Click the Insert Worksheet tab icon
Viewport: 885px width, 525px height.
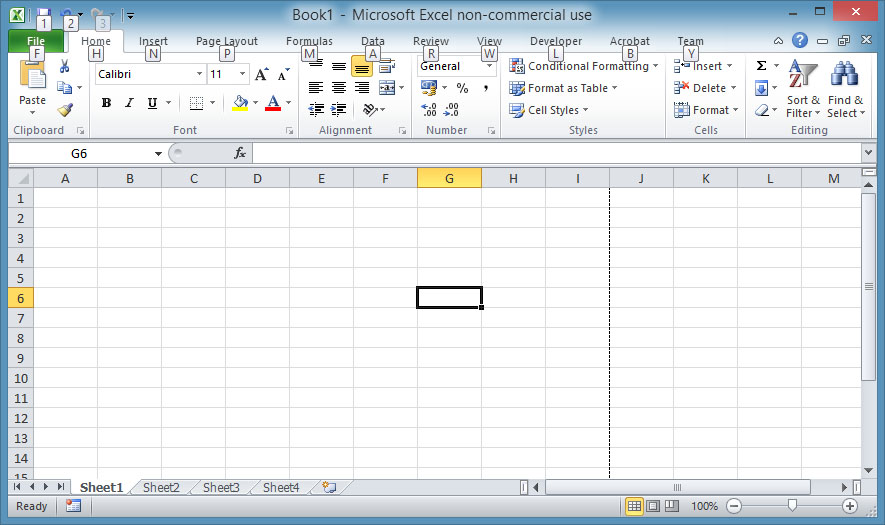coord(328,487)
